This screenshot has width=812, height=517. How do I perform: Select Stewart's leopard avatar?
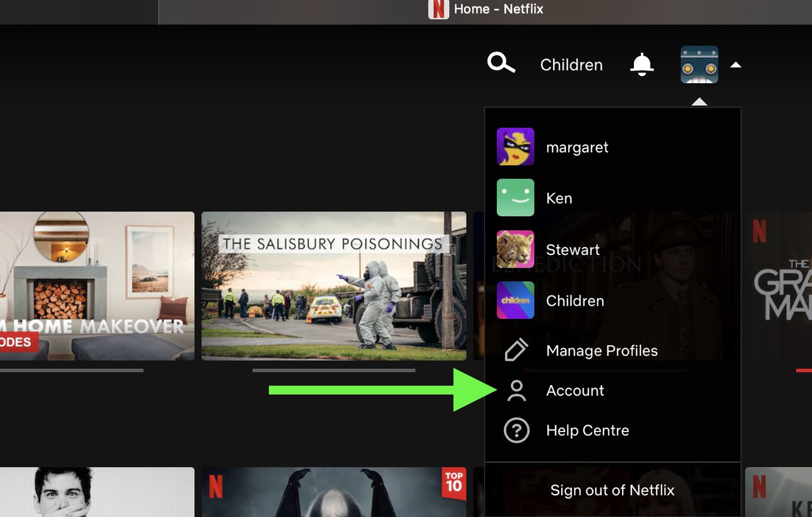click(515, 249)
